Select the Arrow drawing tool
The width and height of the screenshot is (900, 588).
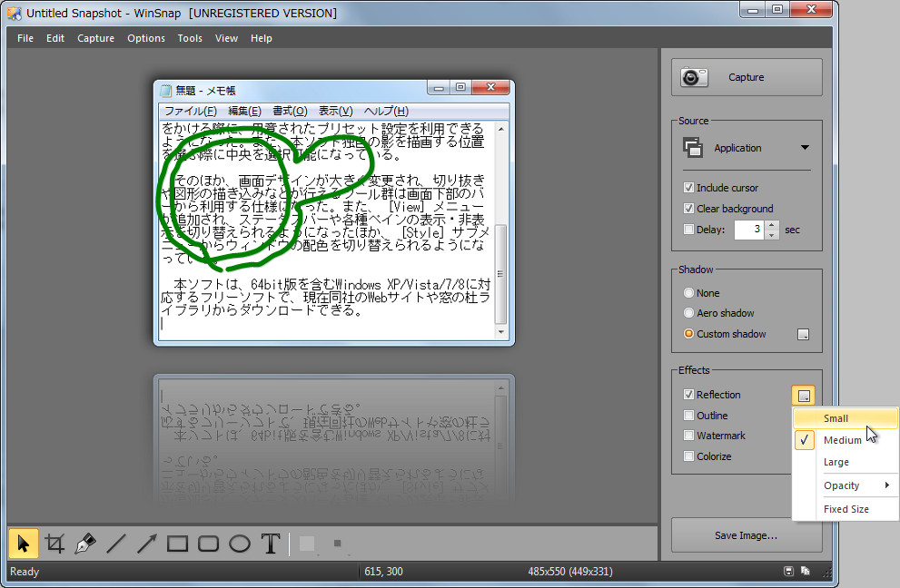147,543
